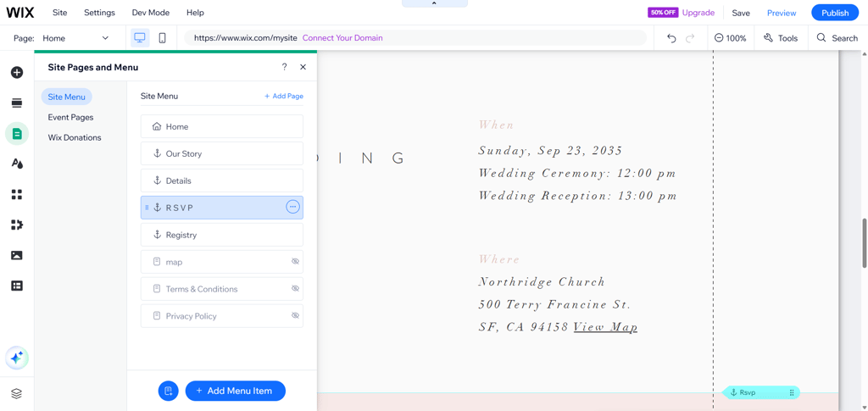The width and height of the screenshot is (868, 411).
Task: Select the 'Sunday, Sep 23, 2035' text
Action: [x=550, y=151]
